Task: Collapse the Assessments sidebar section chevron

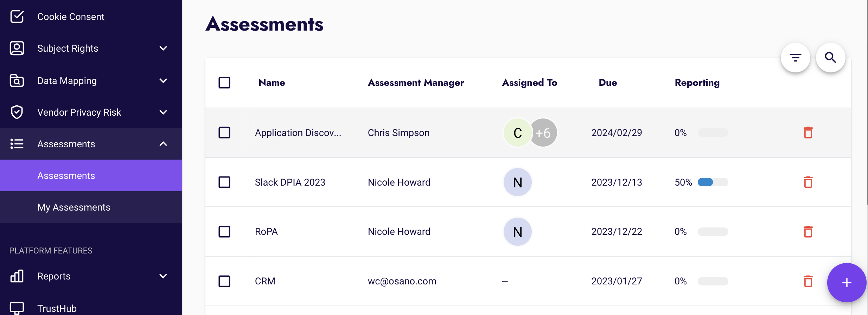Action: [163, 144]
